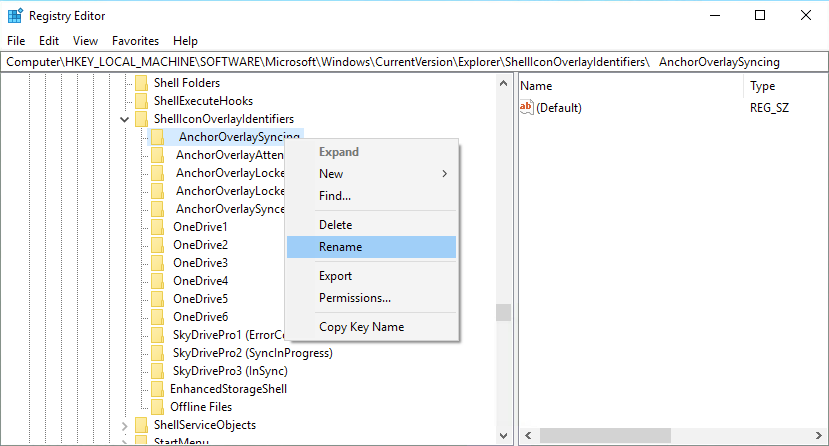The height and width of the screenshot is (446, 829).
Task: Select Export in the context menu
Action: click(x=371, y=276)
